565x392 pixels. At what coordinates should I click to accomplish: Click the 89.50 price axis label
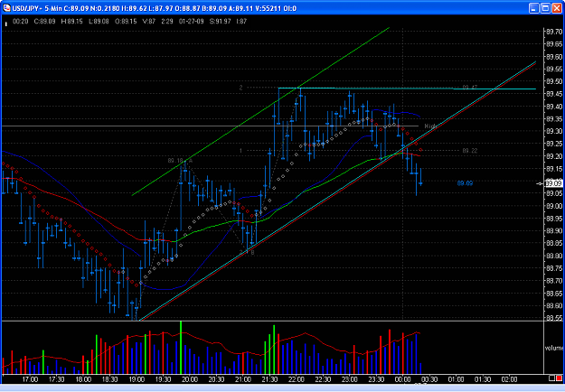tap(554, 81)
